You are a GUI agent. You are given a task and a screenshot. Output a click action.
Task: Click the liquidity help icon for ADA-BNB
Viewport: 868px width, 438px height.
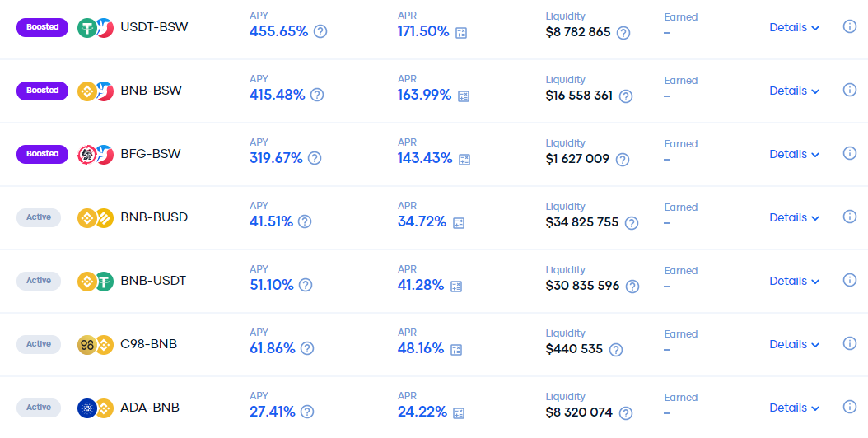[626, 413]
